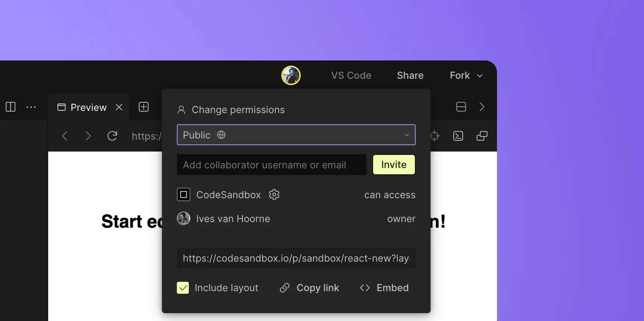Toggle the left sidebar panel icon
Viewport: 644px width, 321px height.
(x=10, y=107)
